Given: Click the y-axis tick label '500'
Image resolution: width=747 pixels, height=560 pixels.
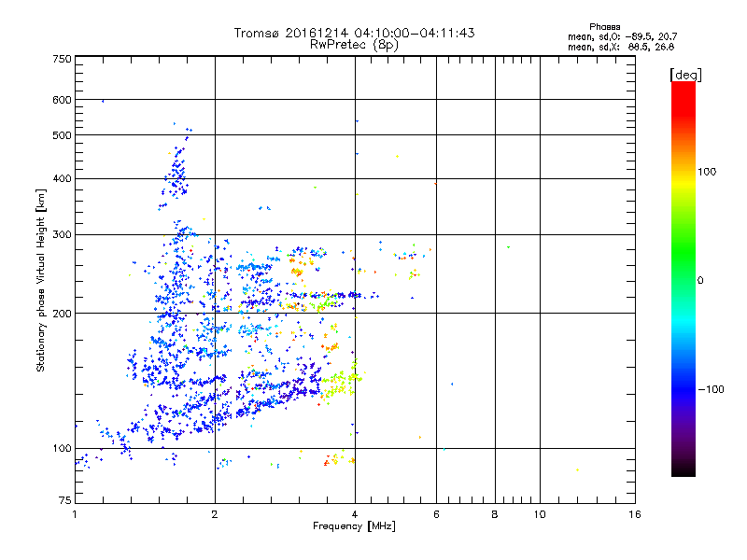Looking at the screenshot, I should (x=62, y=135).
